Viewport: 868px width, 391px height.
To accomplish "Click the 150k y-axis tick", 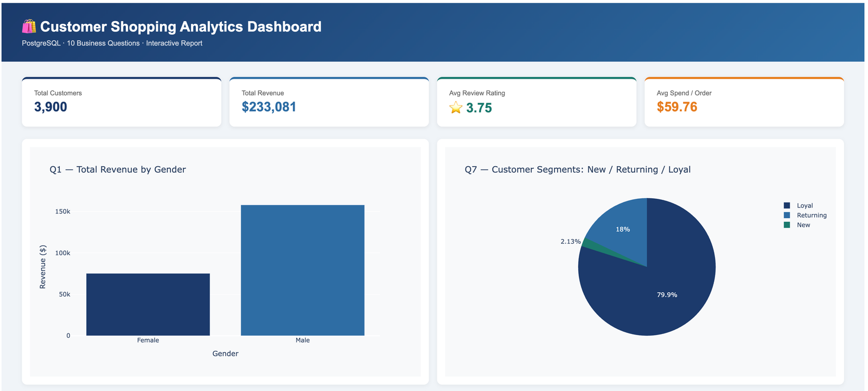I will pos(62,212).
